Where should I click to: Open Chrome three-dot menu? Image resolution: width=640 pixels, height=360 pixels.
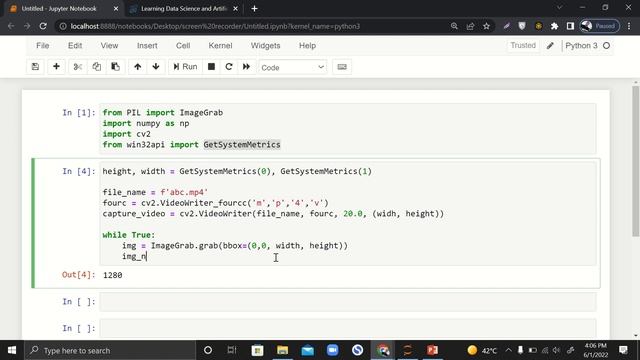click(x=629, y=26)
